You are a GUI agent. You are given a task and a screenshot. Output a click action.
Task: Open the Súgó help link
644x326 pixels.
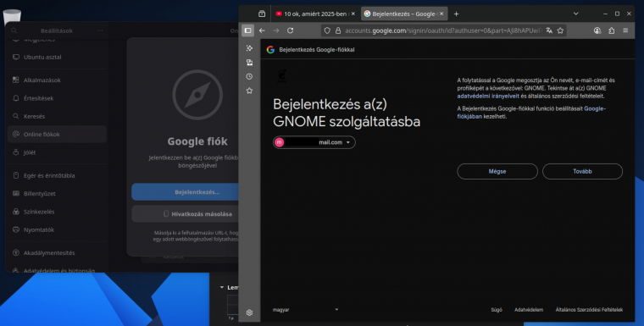[497, 310]
